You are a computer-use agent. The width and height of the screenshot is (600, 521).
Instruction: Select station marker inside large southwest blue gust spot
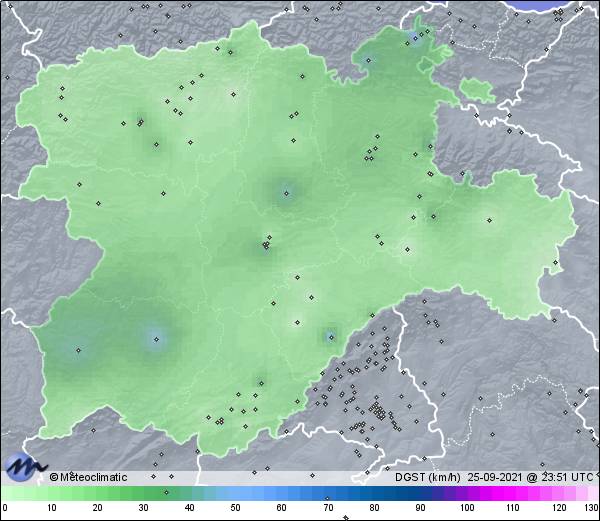[x=156, y=339]
